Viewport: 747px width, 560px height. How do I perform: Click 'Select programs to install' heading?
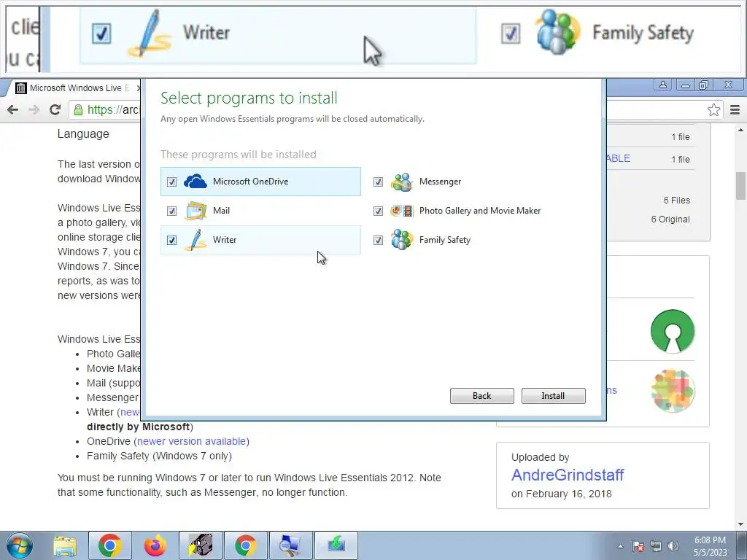coord(249,98)
